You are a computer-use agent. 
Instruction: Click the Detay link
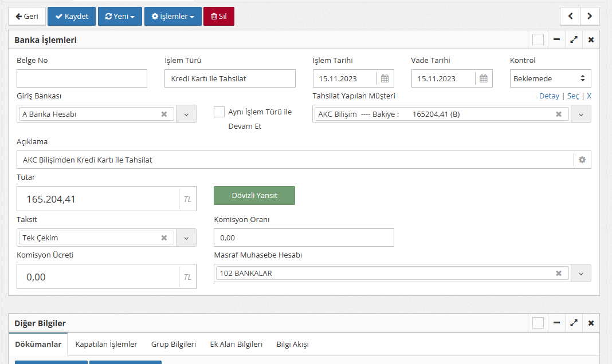click(549, 96)
